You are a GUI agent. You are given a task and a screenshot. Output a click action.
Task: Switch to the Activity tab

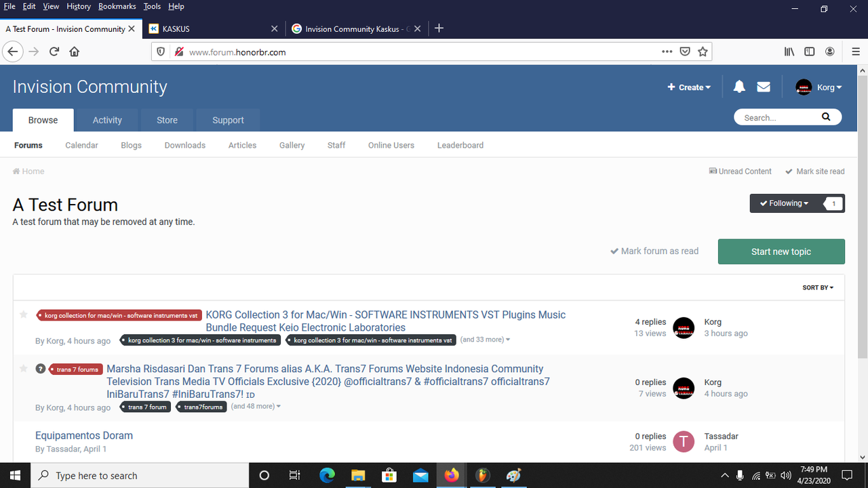click(107, 120)
